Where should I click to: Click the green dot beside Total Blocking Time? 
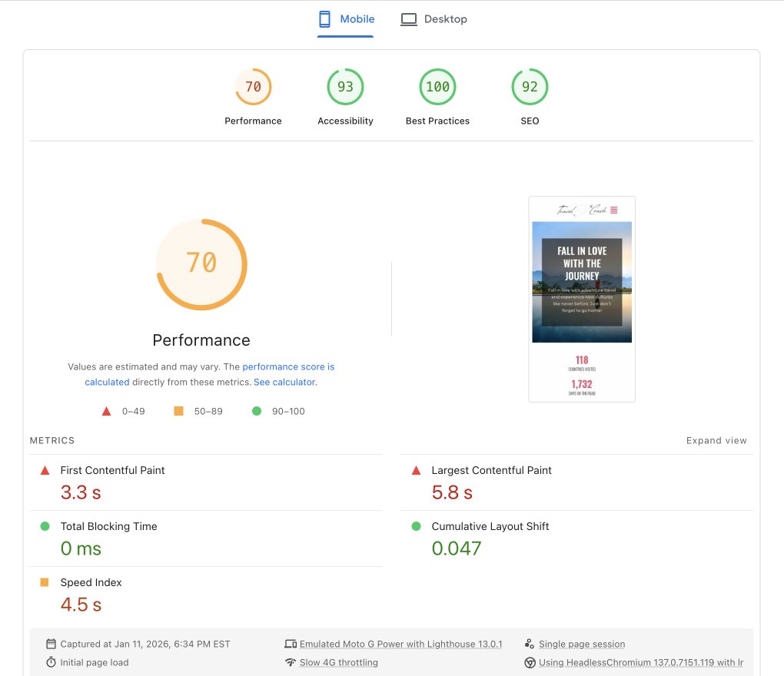[45, 526]
